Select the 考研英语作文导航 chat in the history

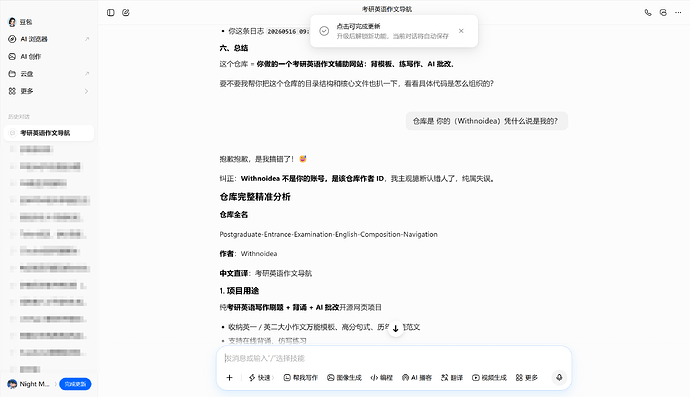[49, 133]
